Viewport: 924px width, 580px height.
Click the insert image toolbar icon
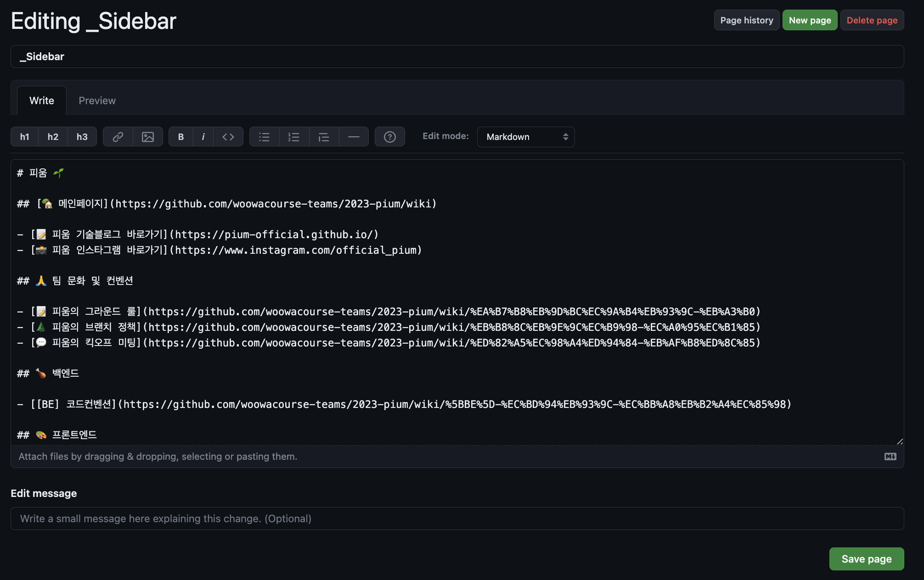coord(148,137)
